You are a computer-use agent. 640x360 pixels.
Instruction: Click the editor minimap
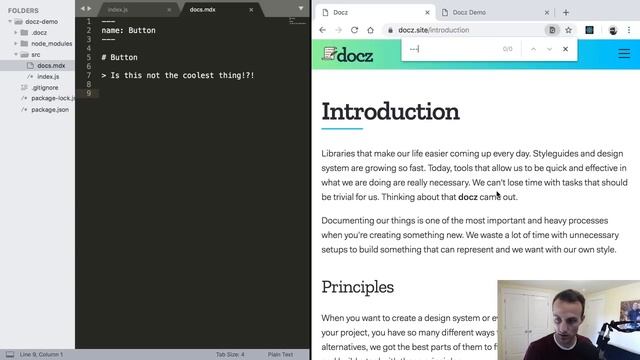pos(297,21)
